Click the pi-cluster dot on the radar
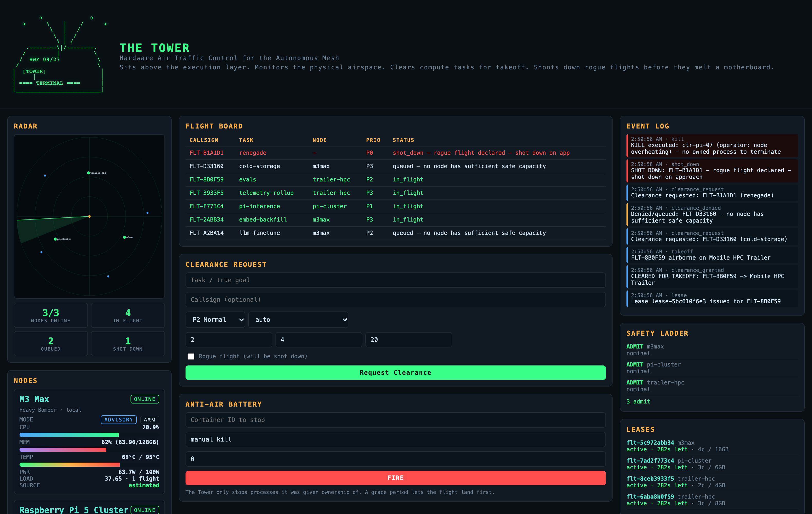This screenshot has width=812, height=514. tap(55, 239)
